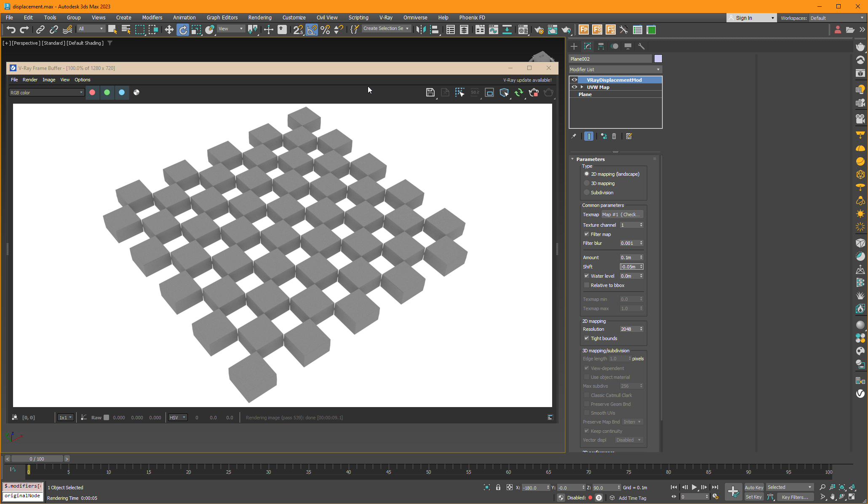This screenshot has width=868, height=504.
Task: Click the color channels RGB picker icon
Action: (137, 92)
